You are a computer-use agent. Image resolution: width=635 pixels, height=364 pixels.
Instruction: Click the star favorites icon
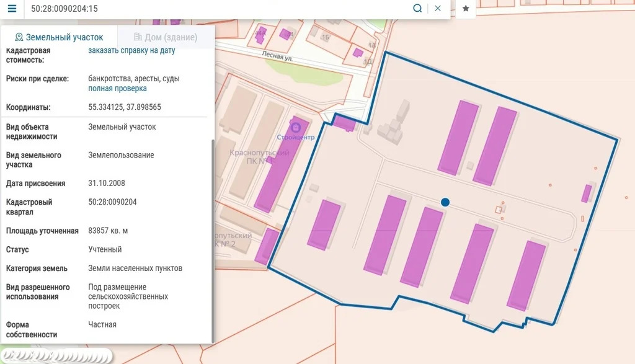point(466,9)
